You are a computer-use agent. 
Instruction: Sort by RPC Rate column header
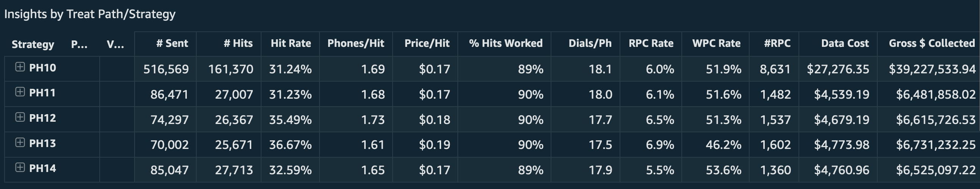(x=651, y=43)
